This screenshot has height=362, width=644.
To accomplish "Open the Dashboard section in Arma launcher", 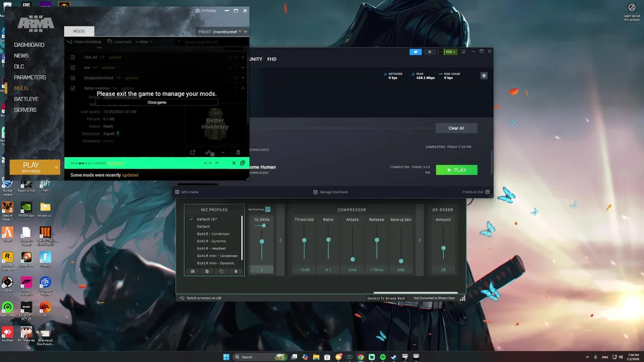I will (x=29, y=45).
